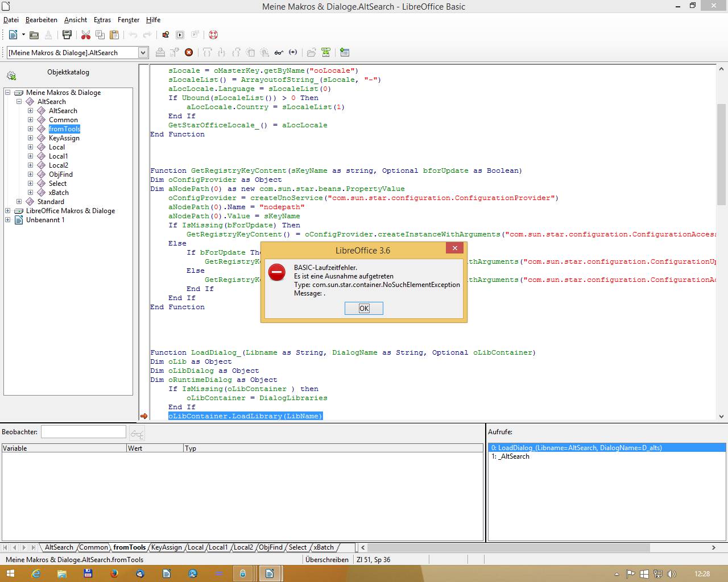Open the Hilfe menu
Image resolution: width=728 pixels, height=582 pixels.
pos(153,19)
